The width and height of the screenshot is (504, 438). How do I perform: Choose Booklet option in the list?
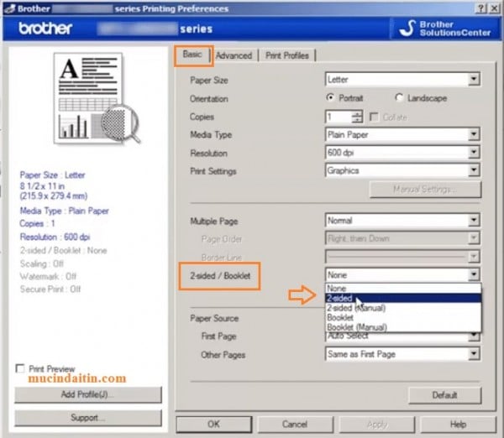pyautogui.click(x=403, y=317)
